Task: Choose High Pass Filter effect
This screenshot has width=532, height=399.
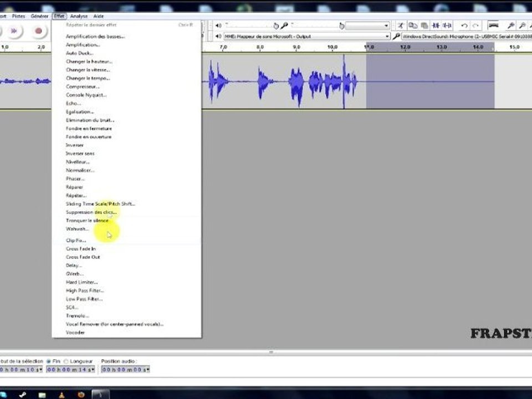Action: coord(126,290)
